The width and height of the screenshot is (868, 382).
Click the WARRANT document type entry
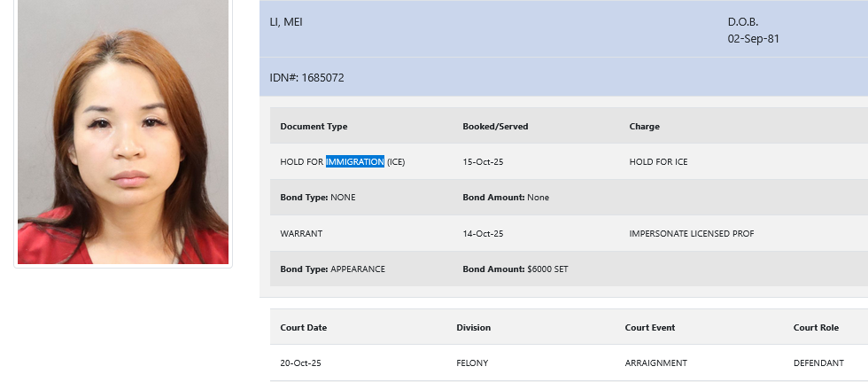[301, 233]
